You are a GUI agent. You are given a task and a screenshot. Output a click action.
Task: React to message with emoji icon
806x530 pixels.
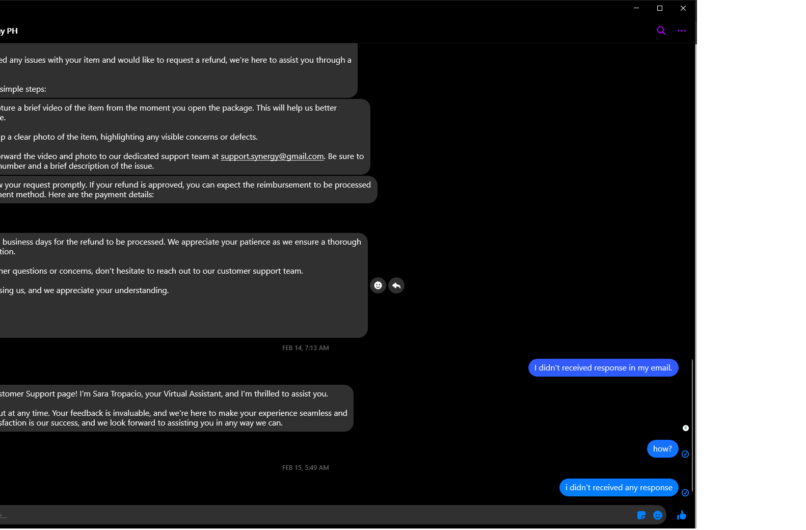point(378,286)
